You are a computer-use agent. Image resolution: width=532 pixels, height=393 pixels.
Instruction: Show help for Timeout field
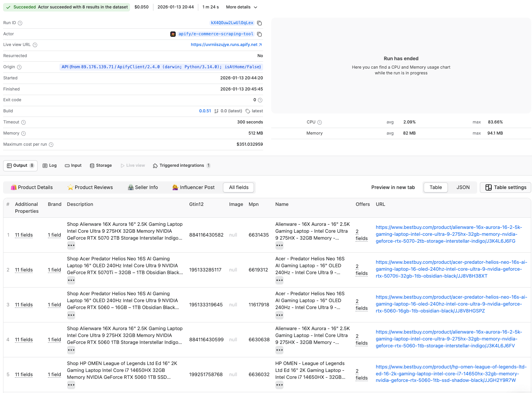pyautogui.click(x=23, y=122)
